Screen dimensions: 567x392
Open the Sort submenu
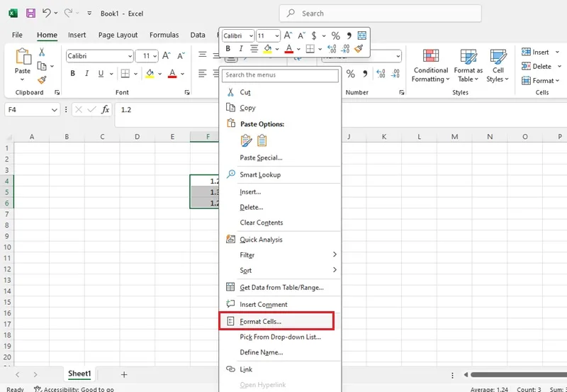pyautogui.click(x=280, y=270)
